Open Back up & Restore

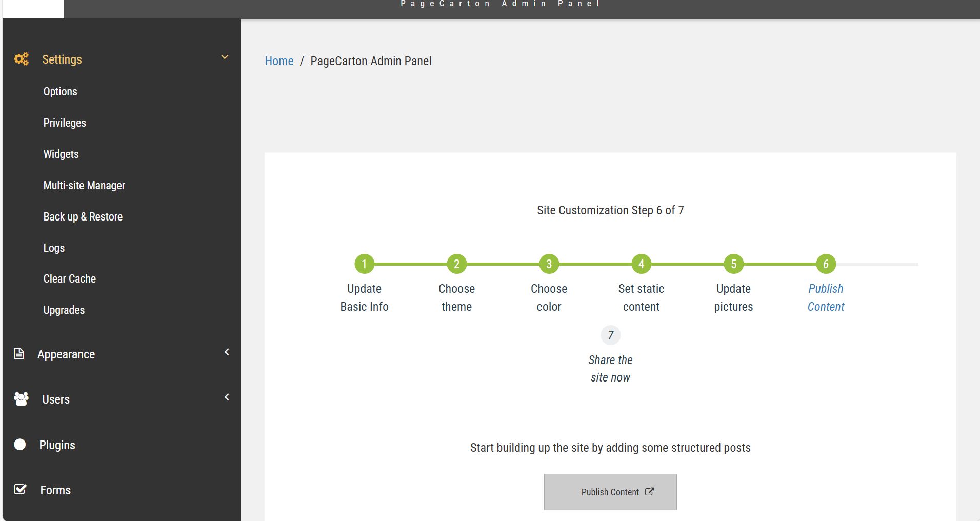(83, 217)
